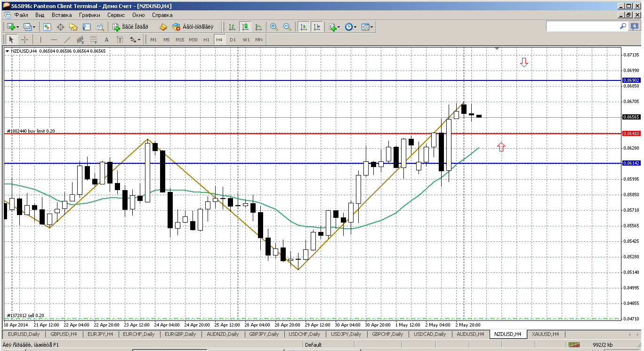
Task: Click the New Order button
Action: point(130,27)
